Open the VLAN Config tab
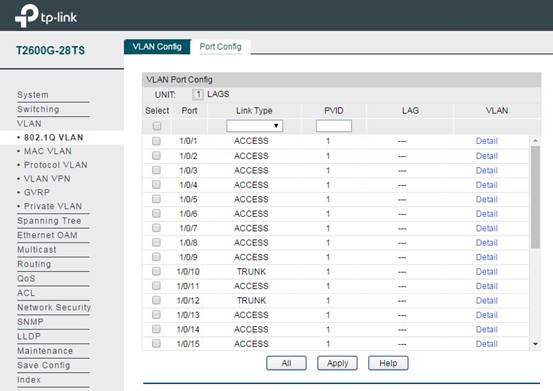Image resolution: width=553 pixels, height=391 pixels. click(157, 47)
